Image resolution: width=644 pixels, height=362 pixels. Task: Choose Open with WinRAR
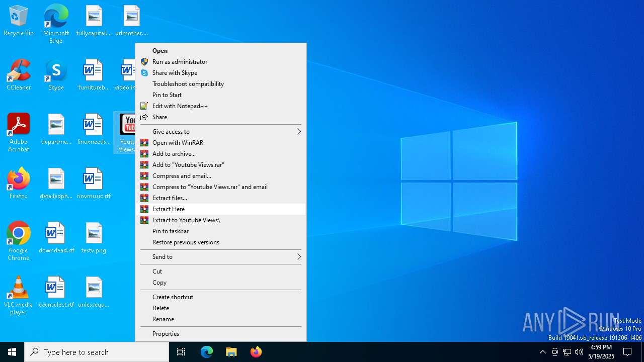point(221,143)
